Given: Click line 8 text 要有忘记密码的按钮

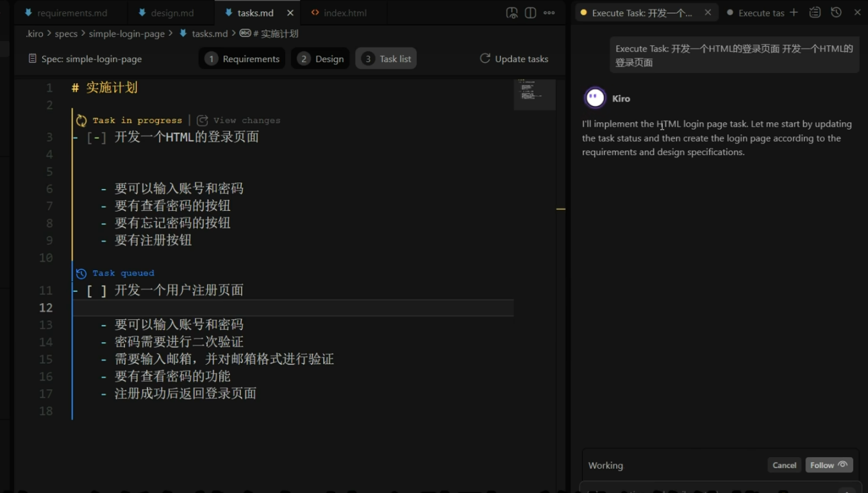Looking at the screenshot, I should tap(172, 223).
